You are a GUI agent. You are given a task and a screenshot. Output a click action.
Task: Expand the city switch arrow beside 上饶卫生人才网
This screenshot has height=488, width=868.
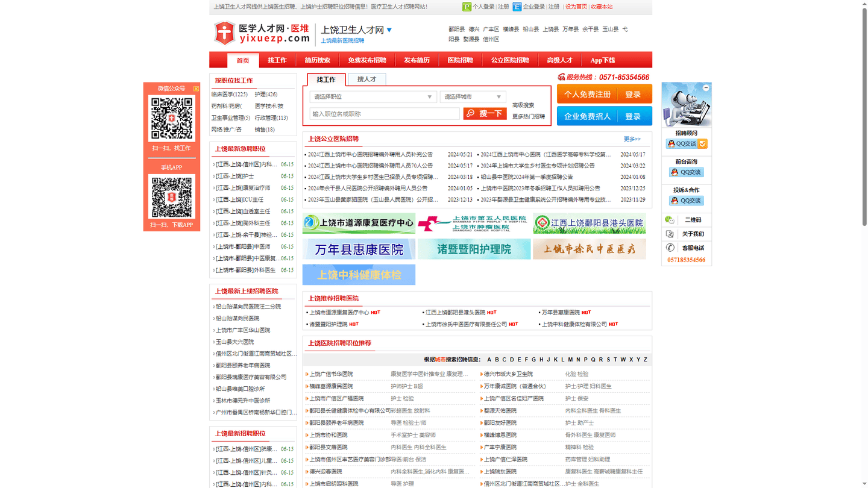click(x=389, y=30)
